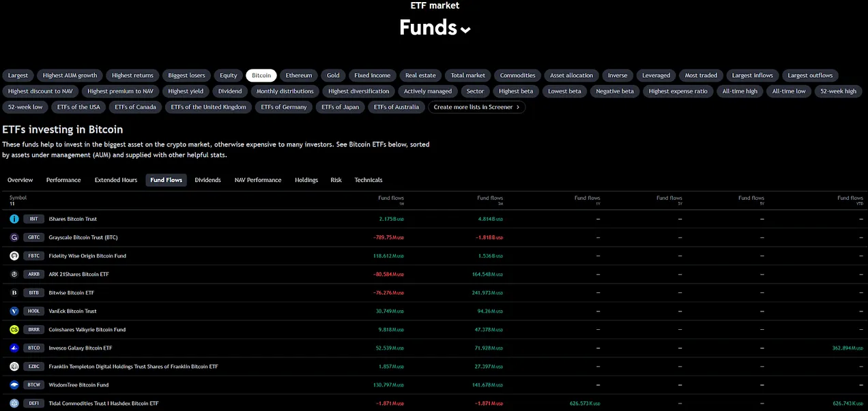Screen dimensions: 868x411
Task: Click the EZBC Franklin Templeton logo icon
Action: pos(14,366)
